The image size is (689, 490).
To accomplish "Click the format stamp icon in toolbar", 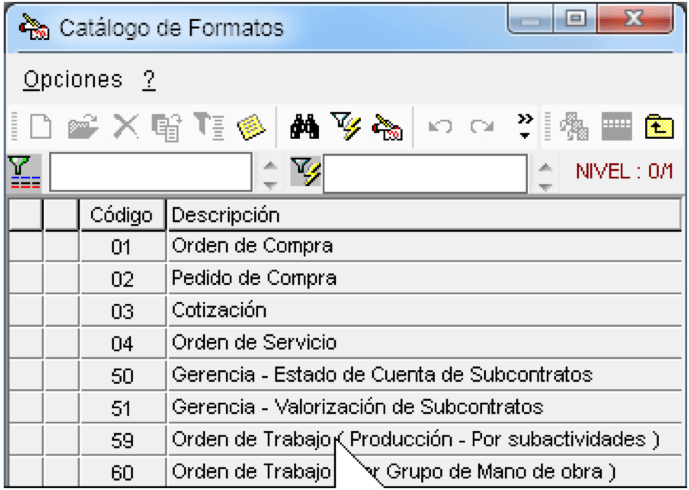I will [387, 127].
